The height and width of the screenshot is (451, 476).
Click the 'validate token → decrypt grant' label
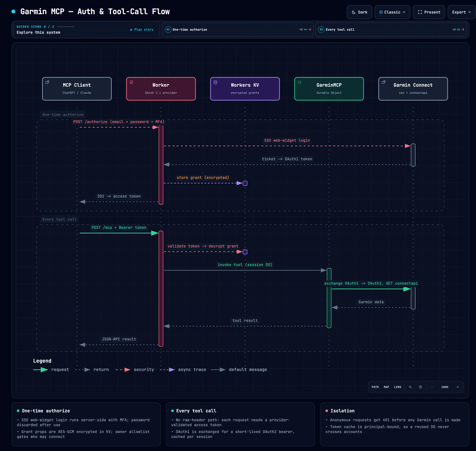point(203,246)
